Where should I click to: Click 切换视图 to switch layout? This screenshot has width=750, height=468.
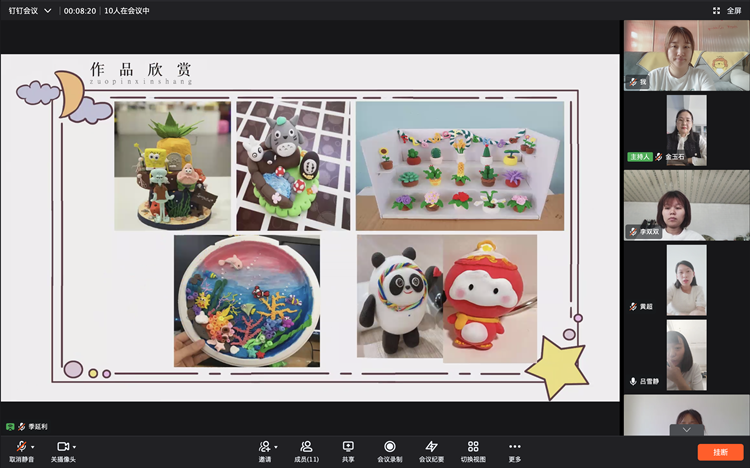(x=473, y=451)
